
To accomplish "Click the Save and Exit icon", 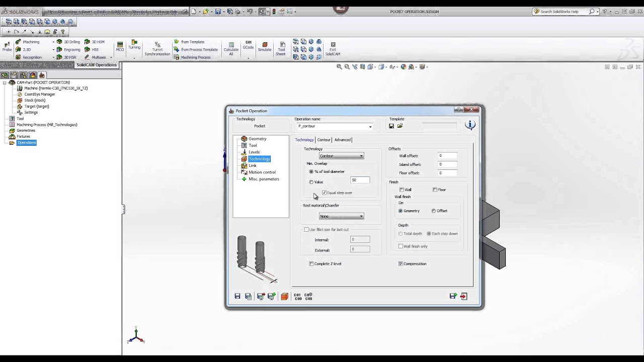I will point(453,297).
